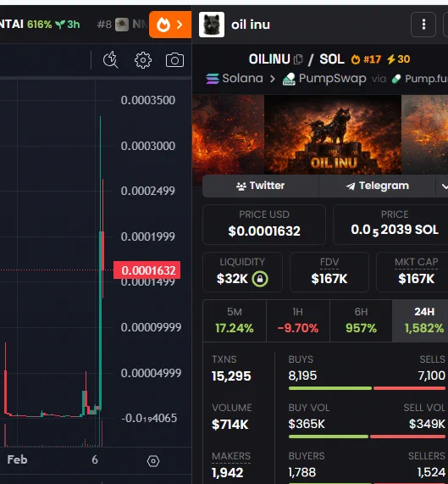
Task: Click the 0.0003500 price axis label
Action: tap(148, 100)
